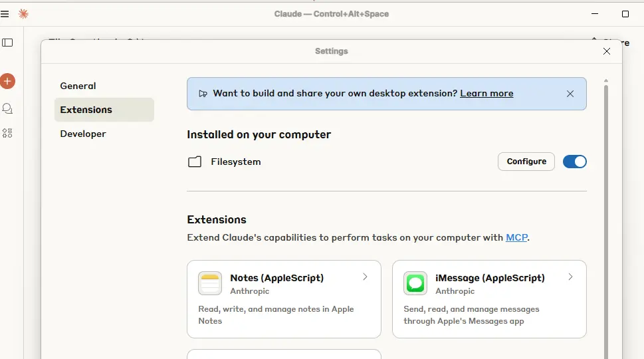The width and height of the screenshot is (644, 359).
Task: Close the Settings dialog
Action: [607, 51]
